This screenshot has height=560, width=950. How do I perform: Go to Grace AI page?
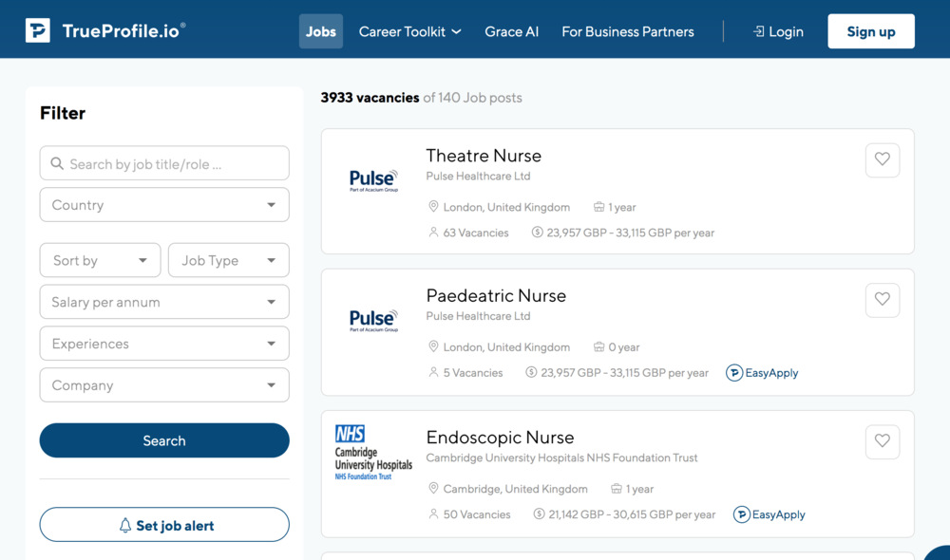tap(511, 31)
